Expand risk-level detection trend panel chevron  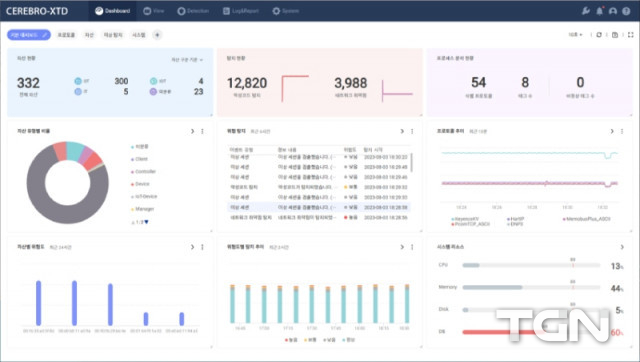click(x=402, y=247)
